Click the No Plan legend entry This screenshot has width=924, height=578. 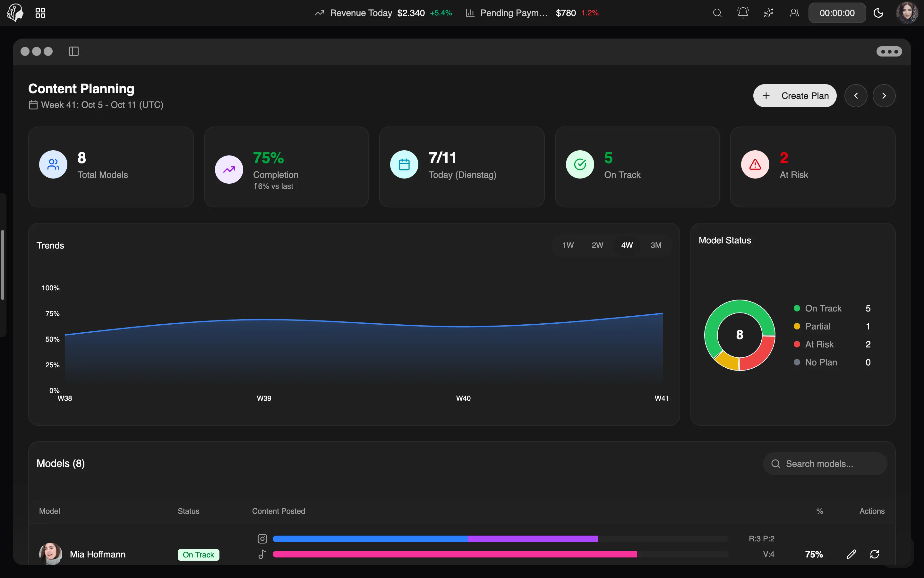832,363
